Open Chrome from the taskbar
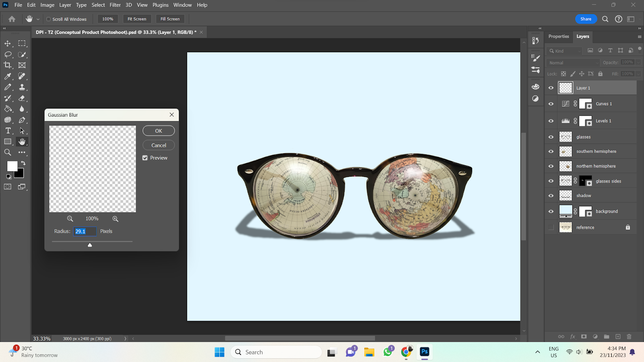Image resolution: width=644 pixels, height=362 pixels. (406, 352)
